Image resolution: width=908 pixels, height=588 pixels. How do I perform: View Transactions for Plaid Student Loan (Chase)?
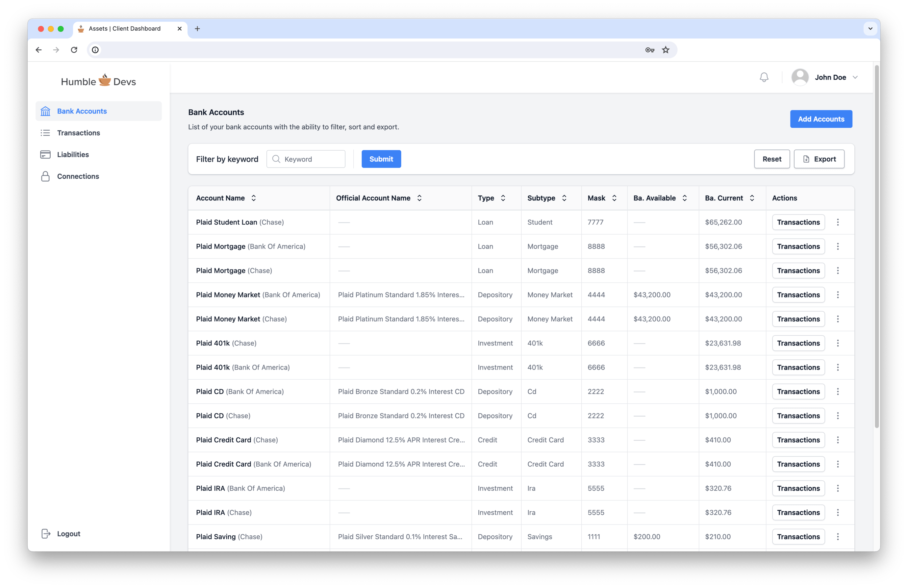798,222
